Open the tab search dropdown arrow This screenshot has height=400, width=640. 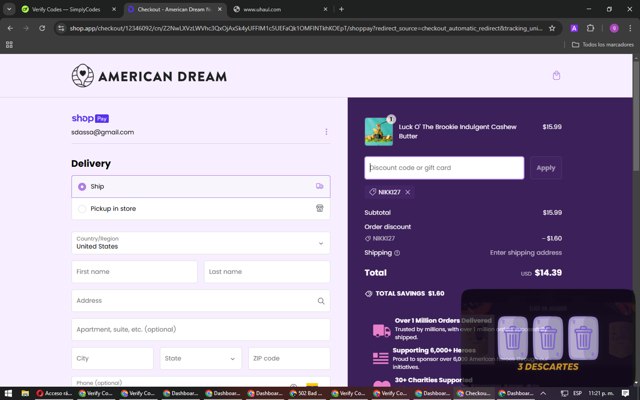click(9, 9)
